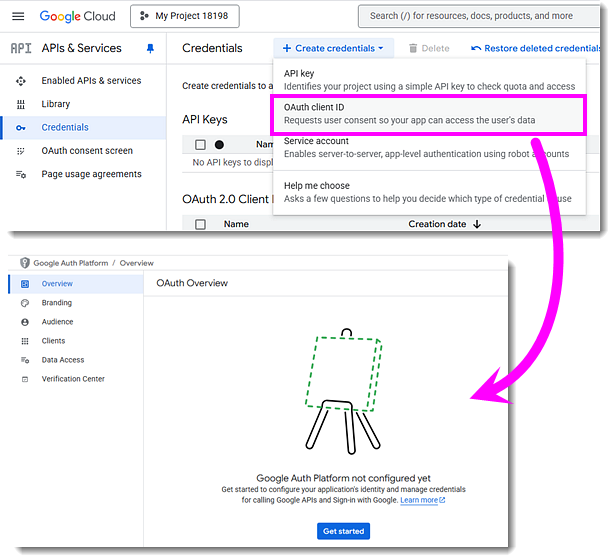Click the Google Auth Platform breadcrumb
Image resolution: width=608 pixels, height=556 pixels.
[x=71, y=263]
